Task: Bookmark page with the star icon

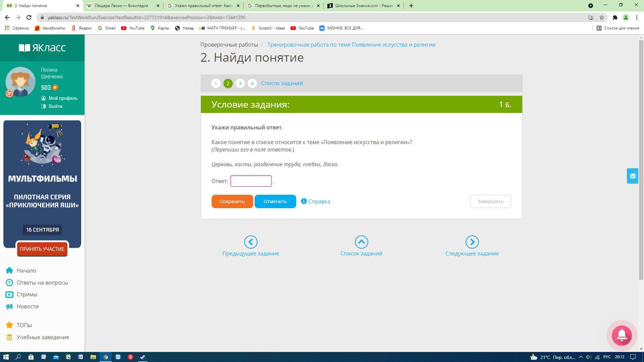Action: coord(602,17)
